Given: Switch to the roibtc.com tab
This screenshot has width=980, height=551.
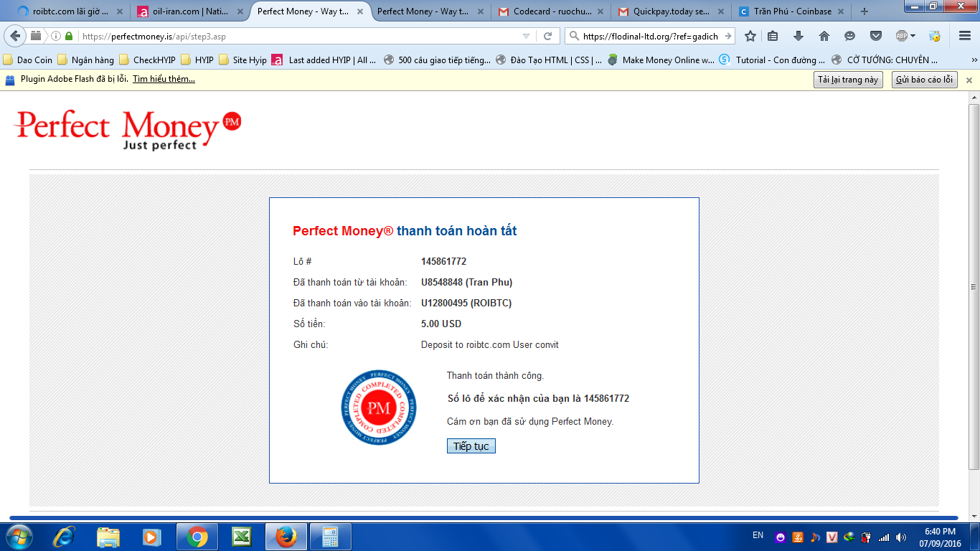Looking at the screenshot, I should click(70, 11).
